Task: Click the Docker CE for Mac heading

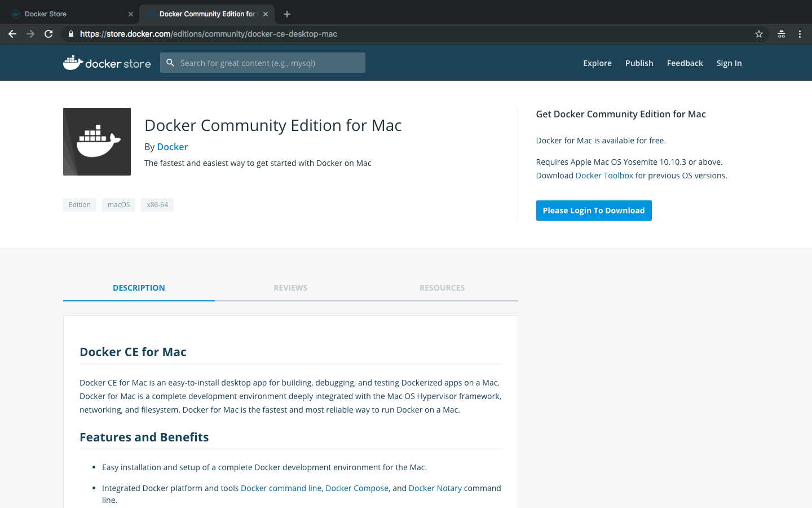Action: pyautogui.click(x=133, y=352)
